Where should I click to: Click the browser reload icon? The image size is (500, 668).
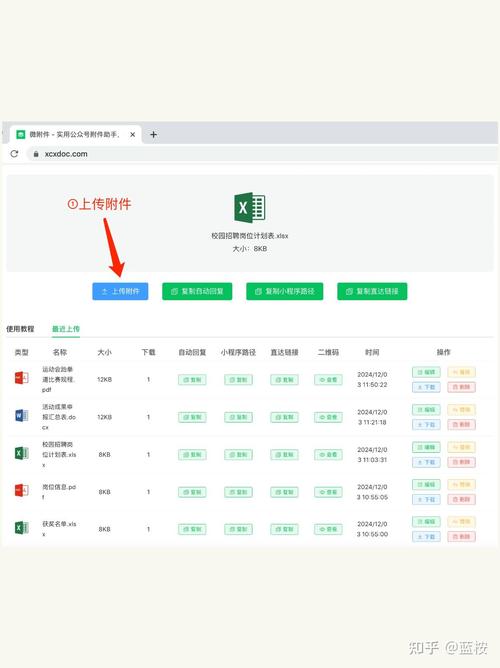click(x=14, y=154)
